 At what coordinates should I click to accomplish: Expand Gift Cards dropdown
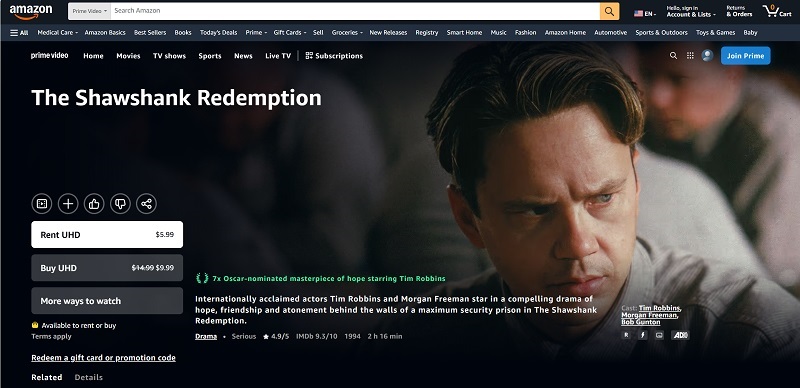click(290, 33)
